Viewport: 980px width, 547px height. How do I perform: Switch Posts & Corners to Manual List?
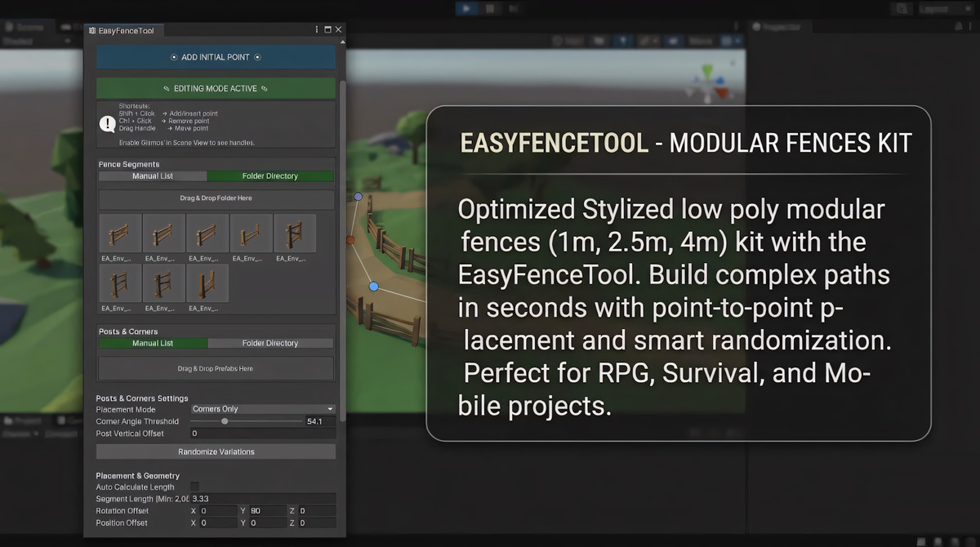[x=153, y=343]
